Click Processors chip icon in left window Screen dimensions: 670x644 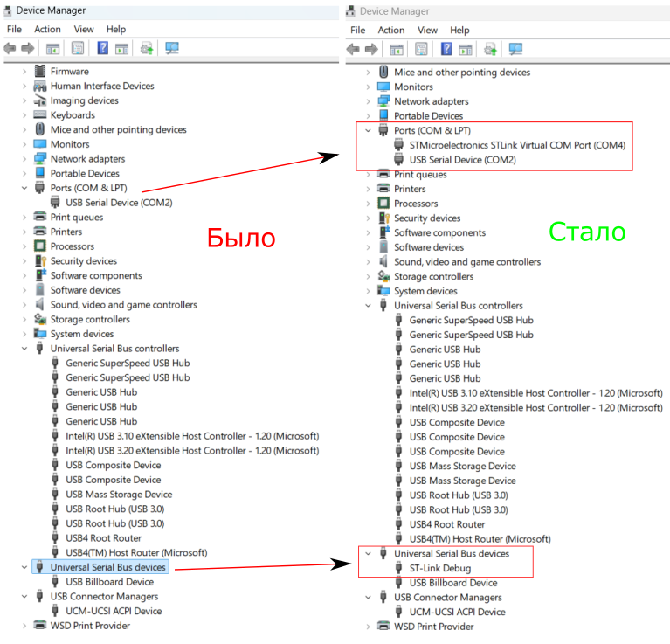point(39,246)
